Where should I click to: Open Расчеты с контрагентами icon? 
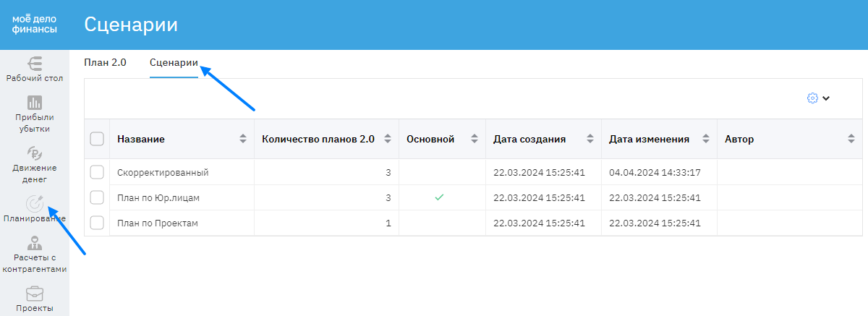[x=35, y=243]
